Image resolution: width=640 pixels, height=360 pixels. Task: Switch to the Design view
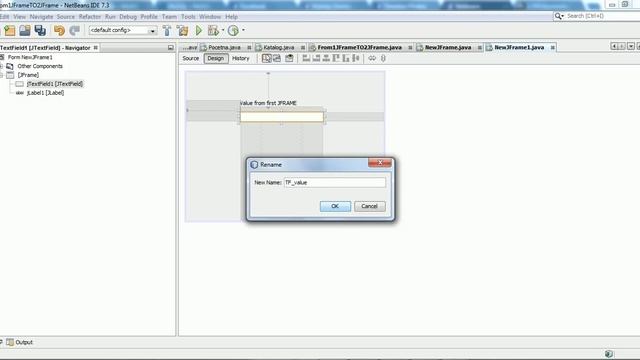coord(216,58)
